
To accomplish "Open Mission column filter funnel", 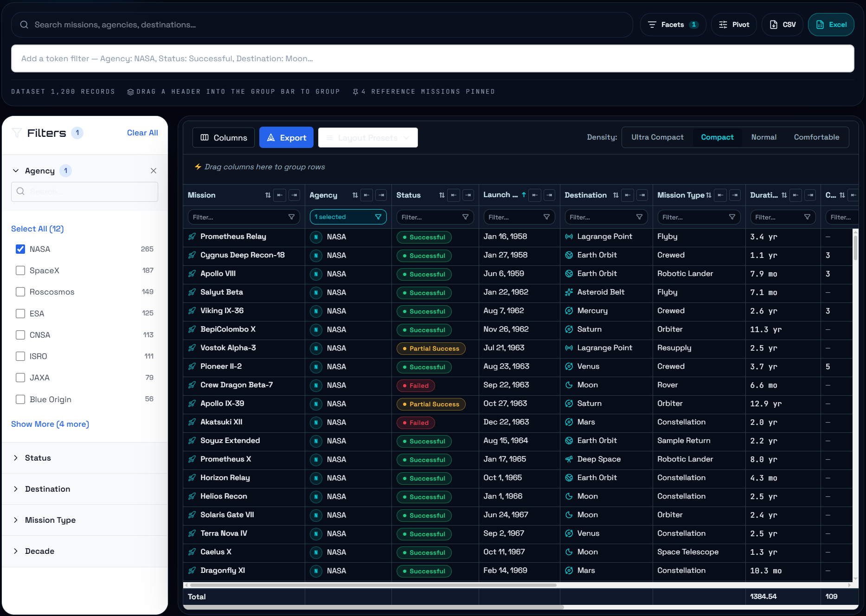I will [291, 217].
